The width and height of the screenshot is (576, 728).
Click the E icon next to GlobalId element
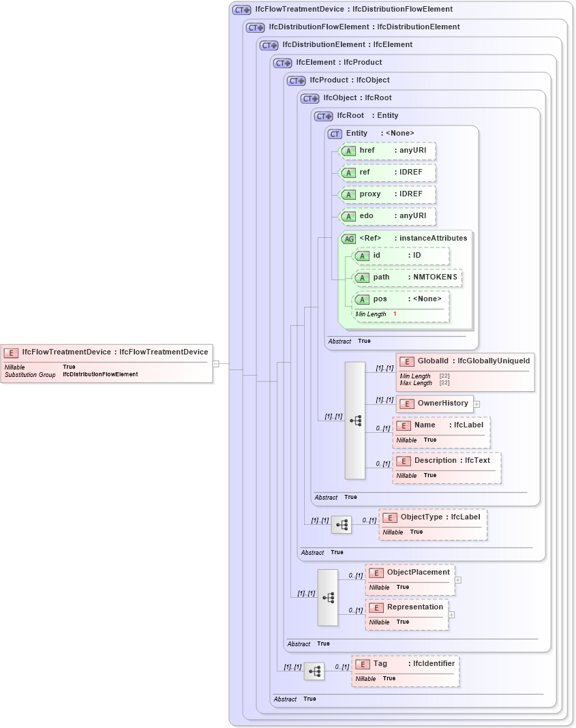[x=408, y=361]
